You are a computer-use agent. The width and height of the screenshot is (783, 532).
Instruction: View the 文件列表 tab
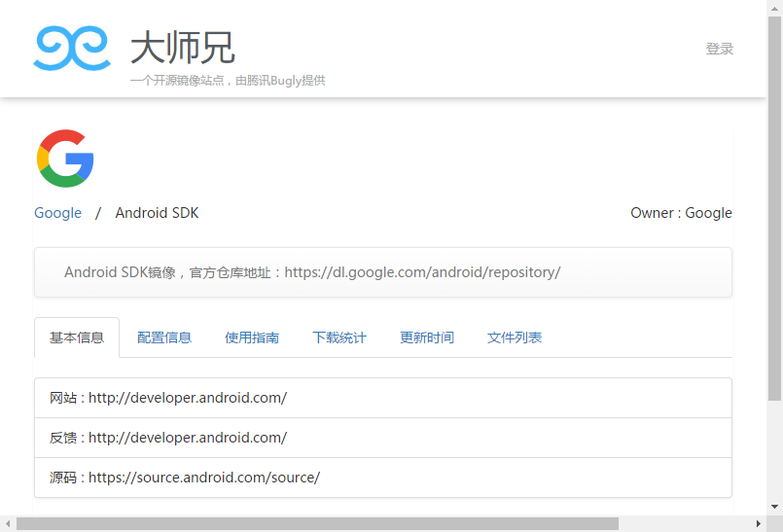click(x=515, y=337)
